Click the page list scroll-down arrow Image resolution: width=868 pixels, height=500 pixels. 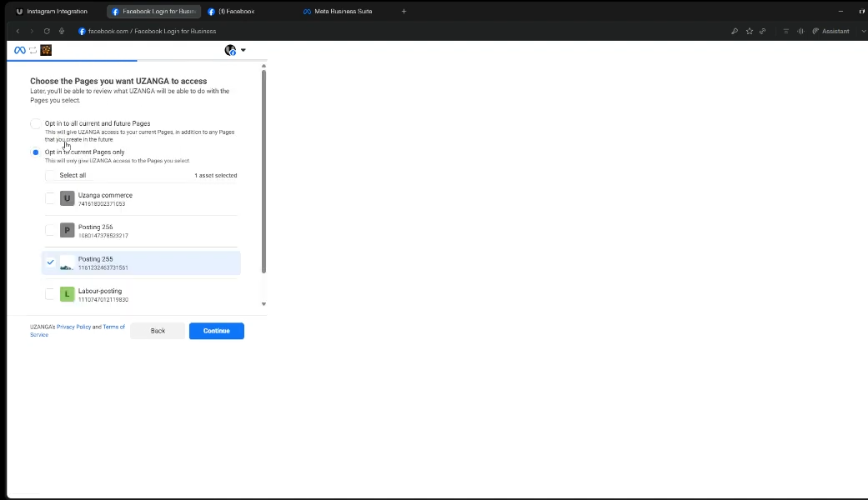tap(263, 303)
